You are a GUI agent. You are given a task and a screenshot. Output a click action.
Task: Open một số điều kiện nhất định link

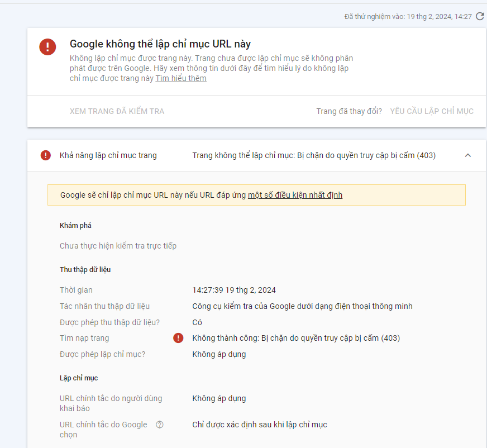coord(295,195)
